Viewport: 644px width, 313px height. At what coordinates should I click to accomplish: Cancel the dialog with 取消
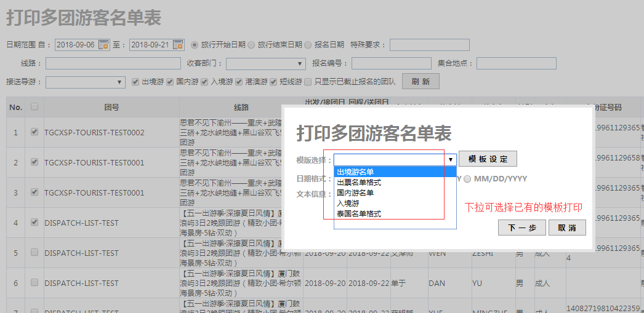tap(567, 228)
